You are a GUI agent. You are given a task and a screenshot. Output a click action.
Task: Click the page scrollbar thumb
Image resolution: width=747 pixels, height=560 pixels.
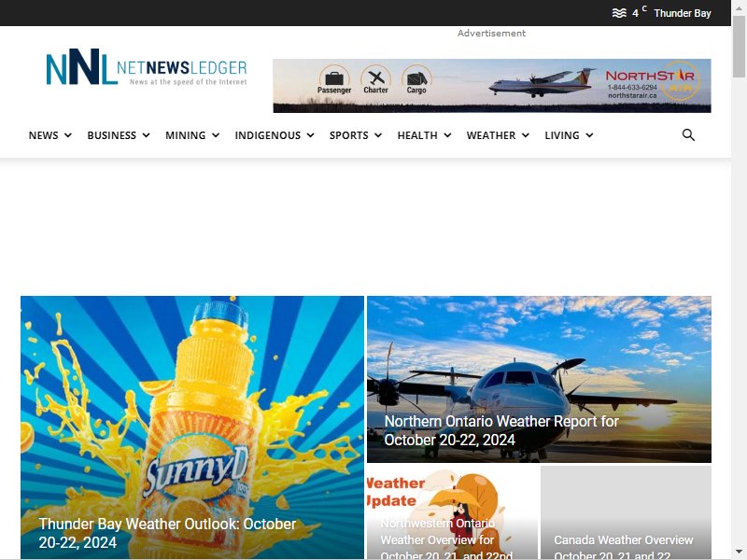point(739,46)
